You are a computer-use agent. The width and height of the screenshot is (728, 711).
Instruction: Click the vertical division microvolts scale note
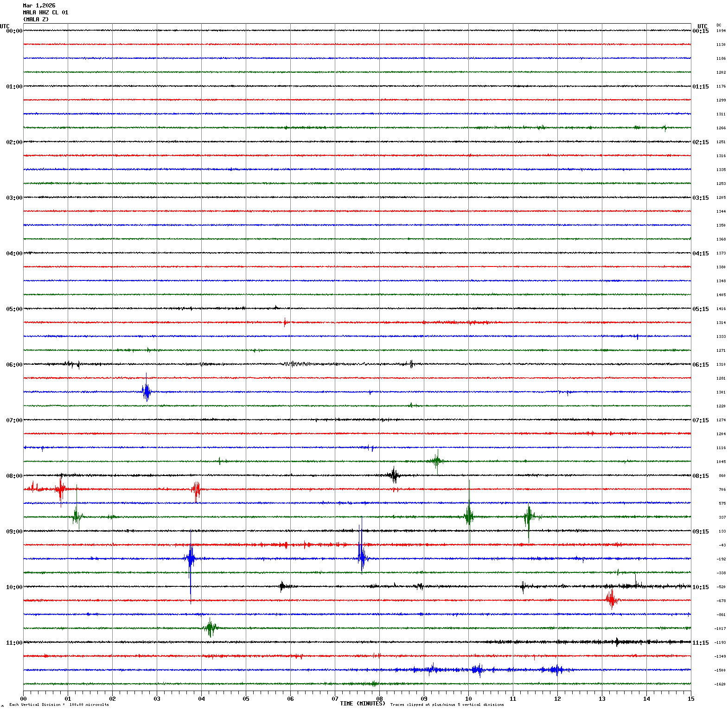(59, 705)
